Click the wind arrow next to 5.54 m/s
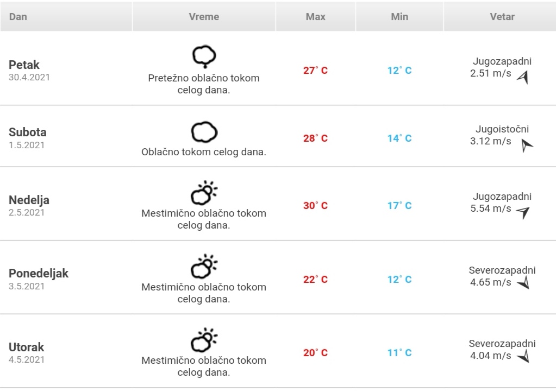556x392 pixels. [523, 212]
